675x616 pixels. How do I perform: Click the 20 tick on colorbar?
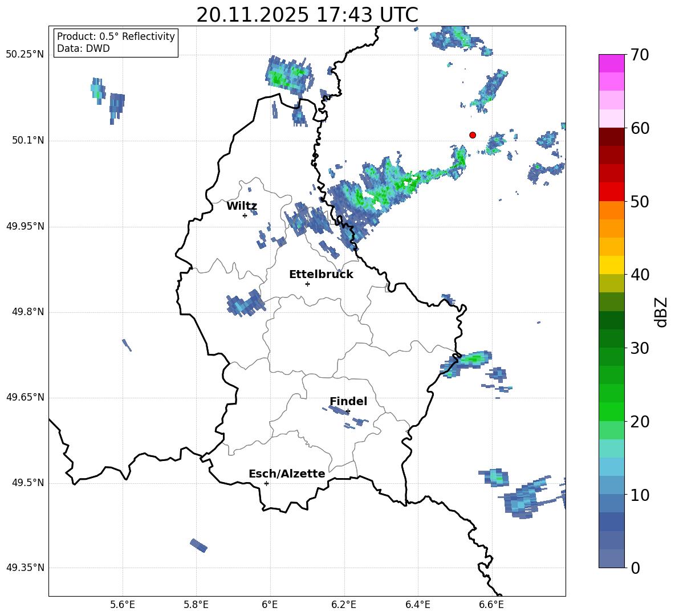coord(640,422)
